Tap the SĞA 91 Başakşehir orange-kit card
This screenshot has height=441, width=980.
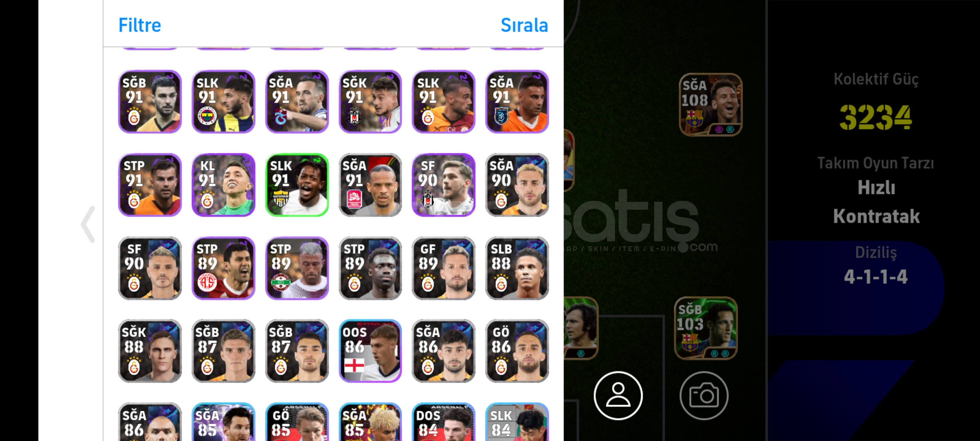pos(517,102)
